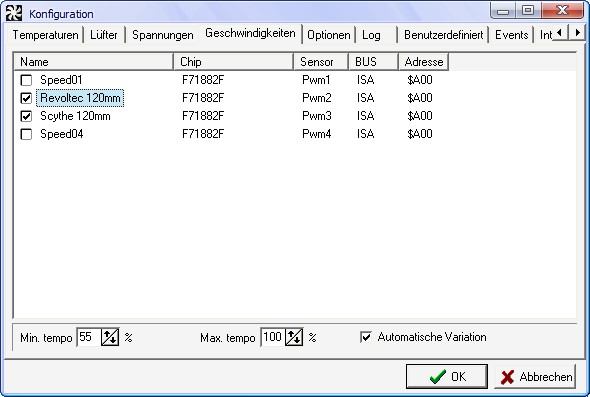This screenshot has height=397, width=590.
Task: Minimize the Konfiguration window
Action: tap(503, 11)
